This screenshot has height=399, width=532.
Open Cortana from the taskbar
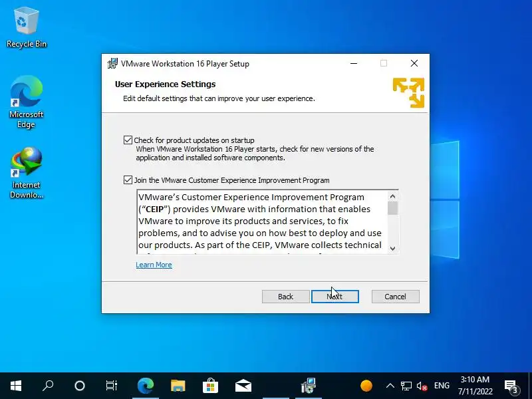(80, 386)
